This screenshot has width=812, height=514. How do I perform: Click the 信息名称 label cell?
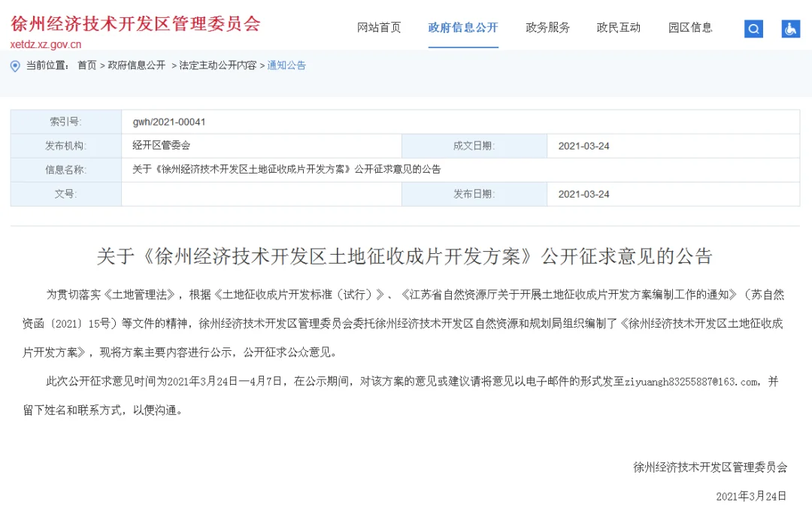pyautogui.click(x=65, y=170)
